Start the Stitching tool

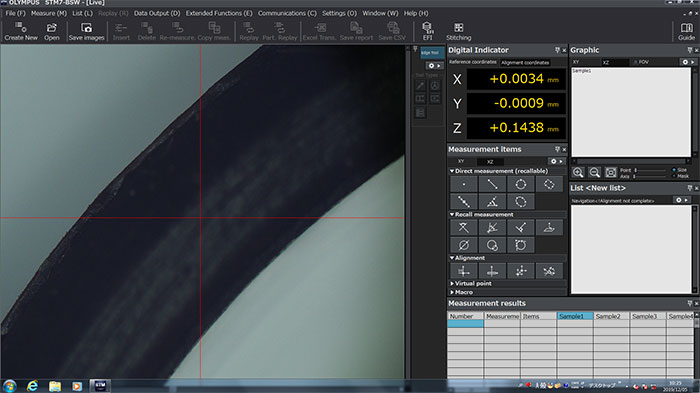(458, 31)
